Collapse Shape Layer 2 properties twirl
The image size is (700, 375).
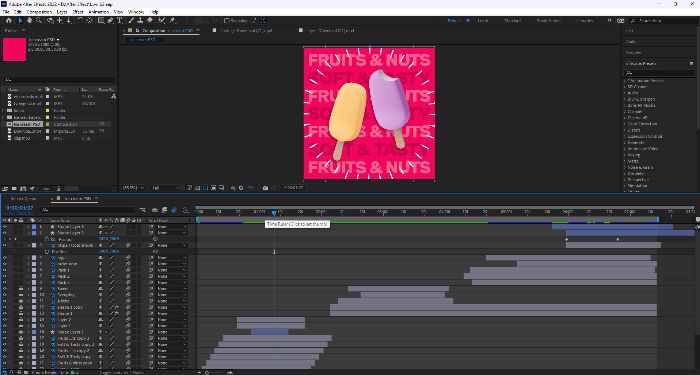tap(29, 233)
